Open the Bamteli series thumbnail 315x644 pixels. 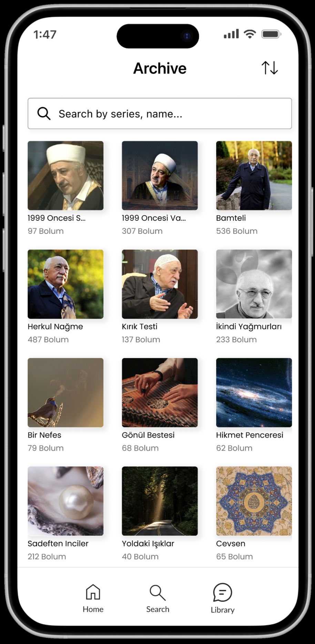(x=254, y=176)
